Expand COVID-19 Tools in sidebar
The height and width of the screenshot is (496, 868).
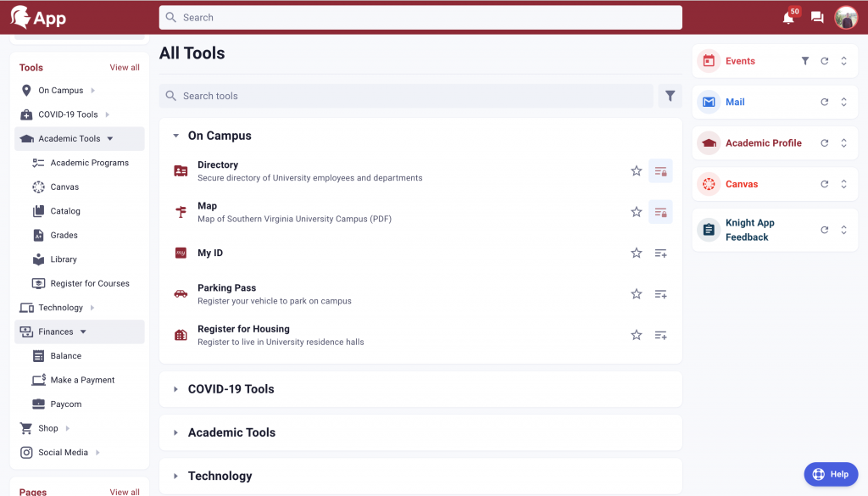(x=108, y=114)
